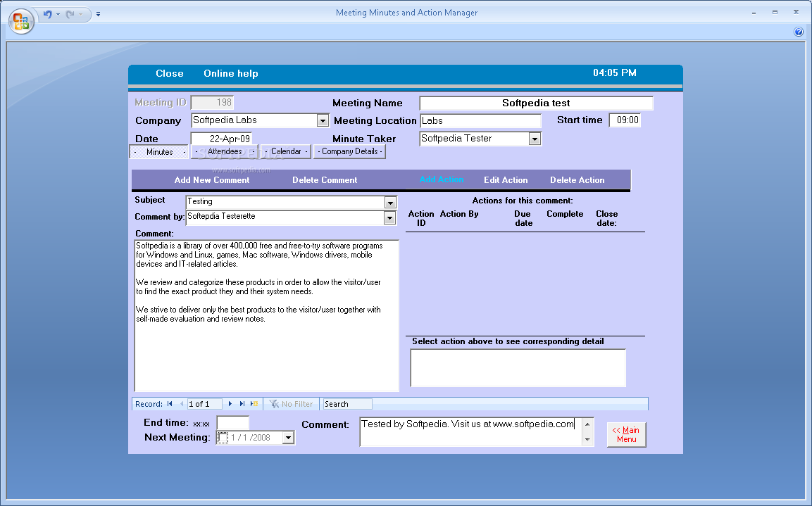Click the Due date column header
The image size is (812, 506).
coord(523,218)
